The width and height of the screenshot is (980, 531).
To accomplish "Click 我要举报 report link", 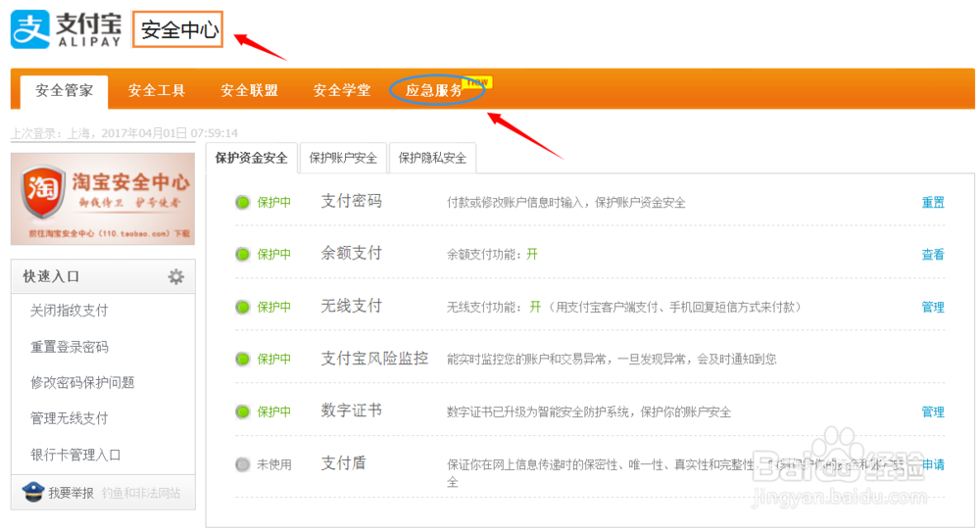I will [x=72, y=493].
